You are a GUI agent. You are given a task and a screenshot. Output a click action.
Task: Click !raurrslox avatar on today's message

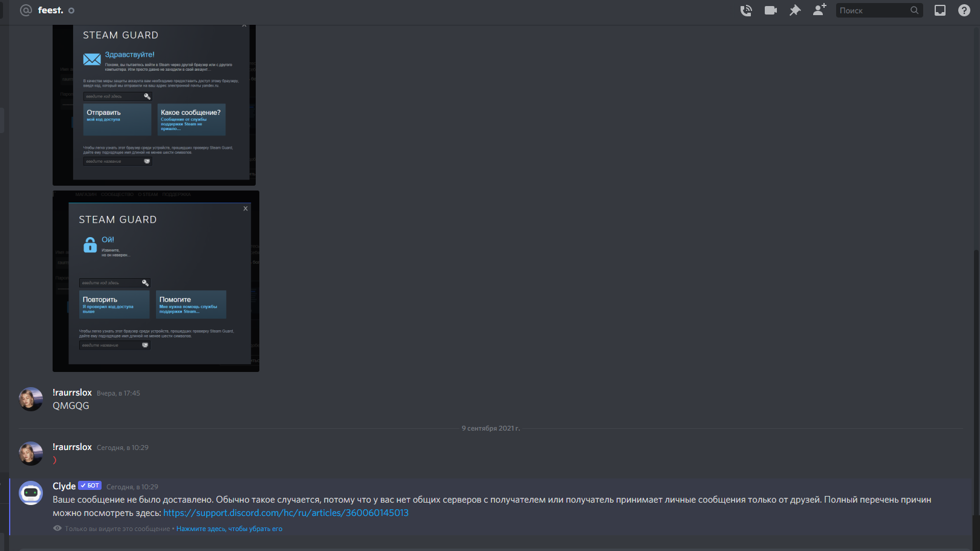(31, 454)
